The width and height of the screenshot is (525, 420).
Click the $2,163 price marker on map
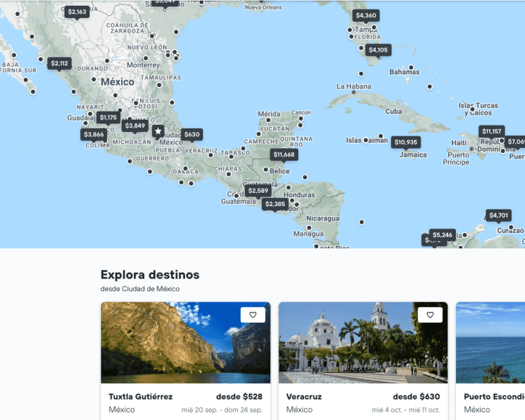pos(77,12)
